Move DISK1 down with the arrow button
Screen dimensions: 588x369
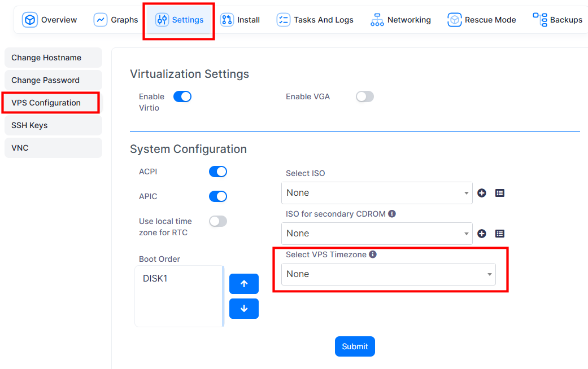pyautogui.click(x=244, y=309)
